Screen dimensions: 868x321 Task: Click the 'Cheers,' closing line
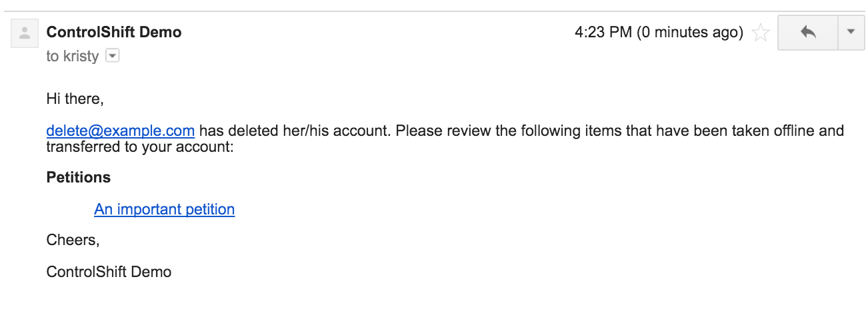tap(73, 240)
